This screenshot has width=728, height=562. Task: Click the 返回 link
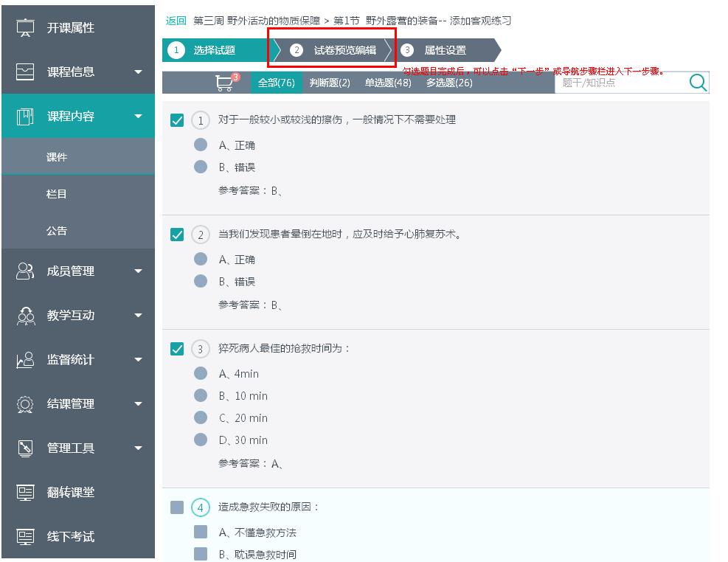(x=176, y=21)
